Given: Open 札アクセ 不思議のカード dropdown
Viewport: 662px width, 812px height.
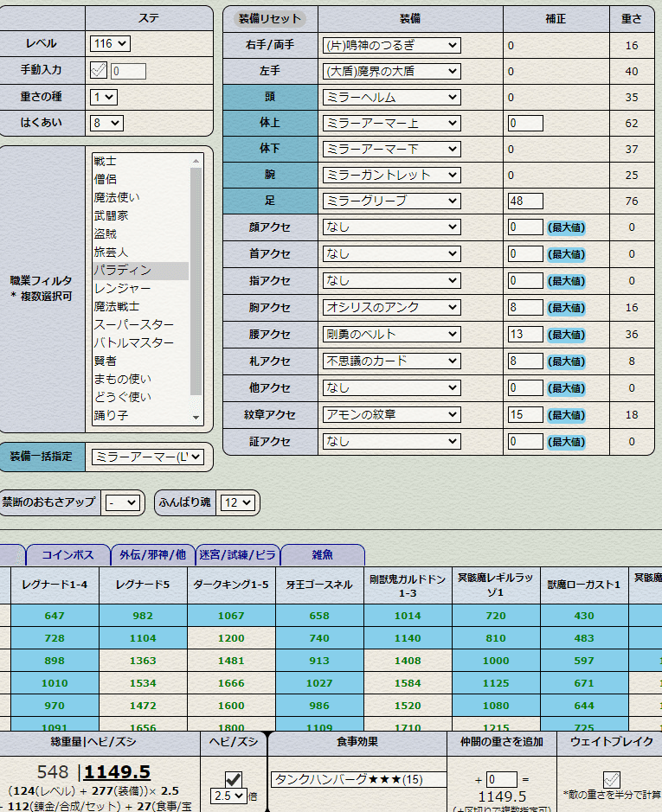Looking at the screenshot, I should [x=391, y=361].
